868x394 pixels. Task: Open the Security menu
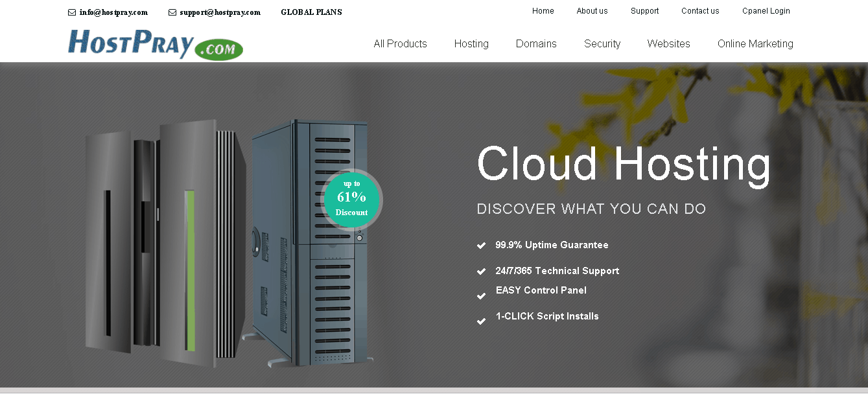tap(602, 44)
